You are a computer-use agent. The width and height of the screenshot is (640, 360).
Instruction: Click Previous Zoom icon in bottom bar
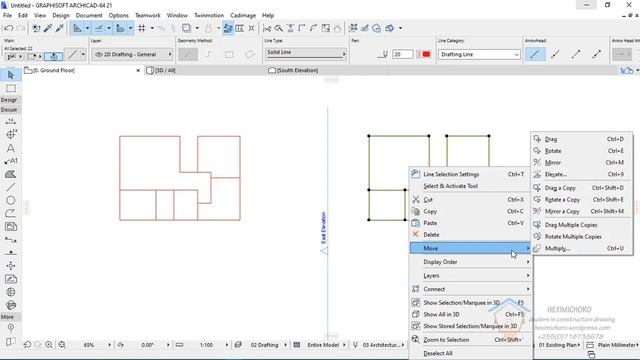pos(27,345)
